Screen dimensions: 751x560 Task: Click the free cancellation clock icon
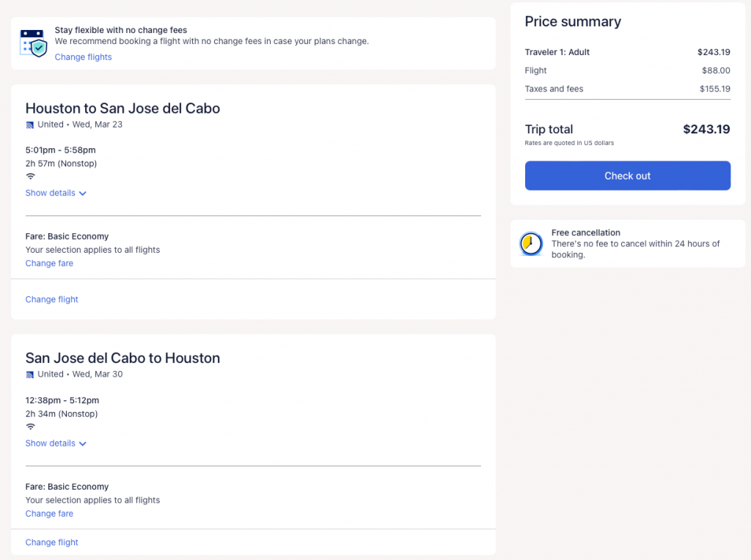click(531, 243)
